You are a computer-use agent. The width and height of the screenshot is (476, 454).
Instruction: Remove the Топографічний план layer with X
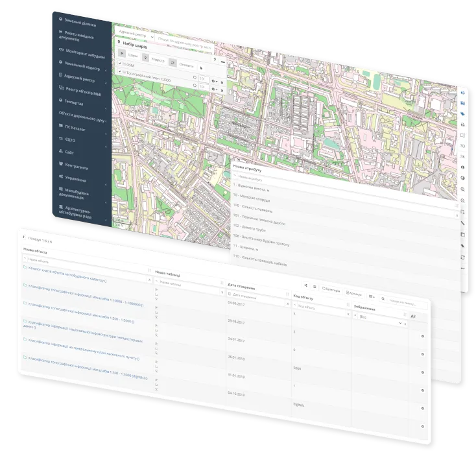pyautogui.click(x=222, y=91)
